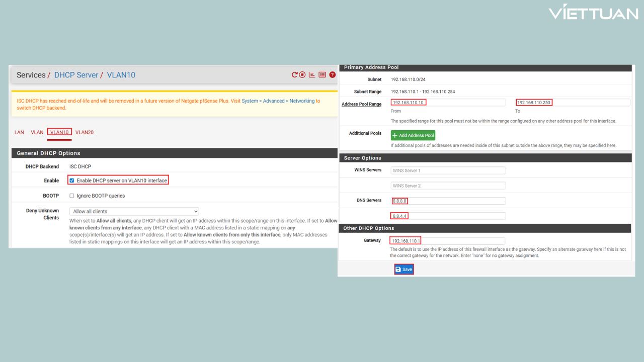Click the Gateway input field
The image size is (644, 362).
point(447,241)
